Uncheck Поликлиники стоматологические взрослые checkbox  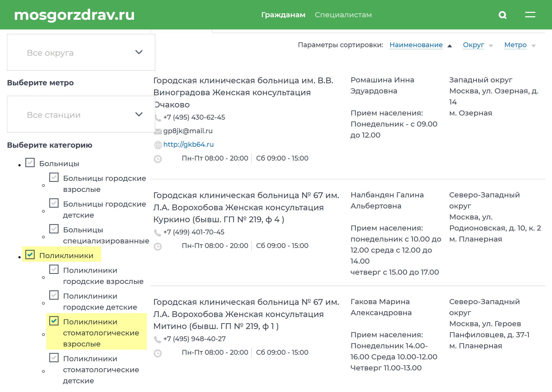tap(54, 321)
